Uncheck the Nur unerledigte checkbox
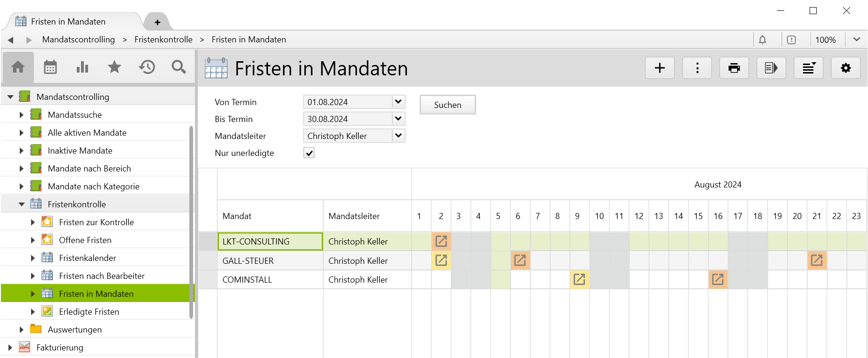 coord(309,153)
